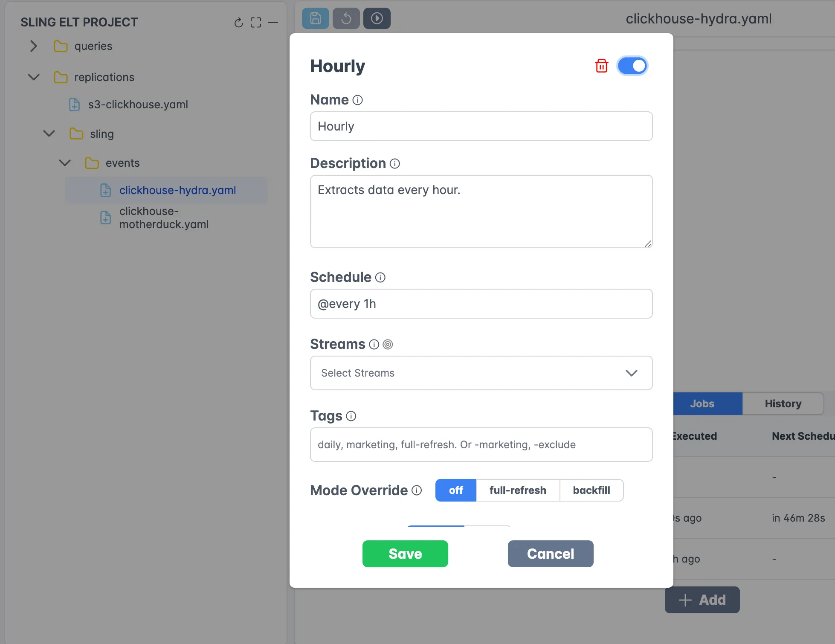Collapse the events folder in sidebar
The width and height of the screenshot is (835, 644).
[64, 162]
